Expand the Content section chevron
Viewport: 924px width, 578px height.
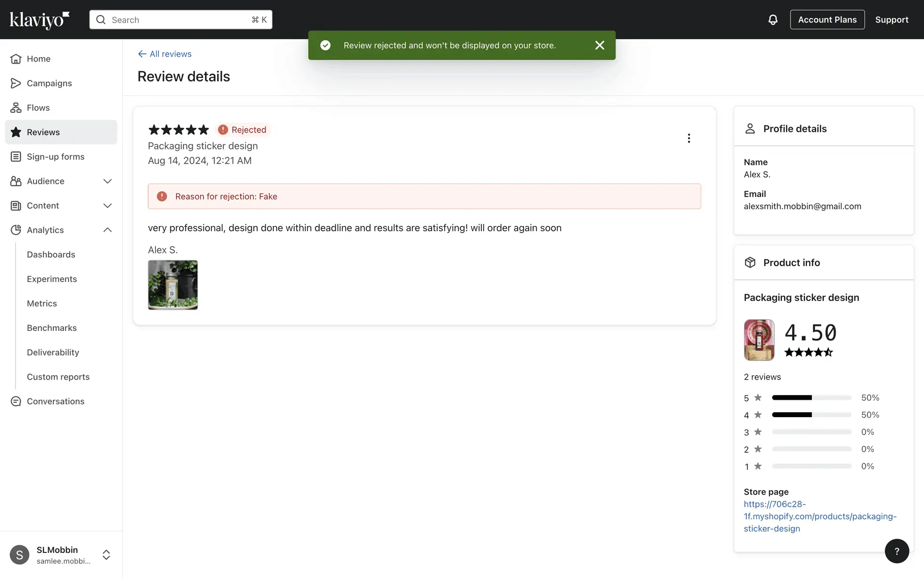click(x=107, y=206)
